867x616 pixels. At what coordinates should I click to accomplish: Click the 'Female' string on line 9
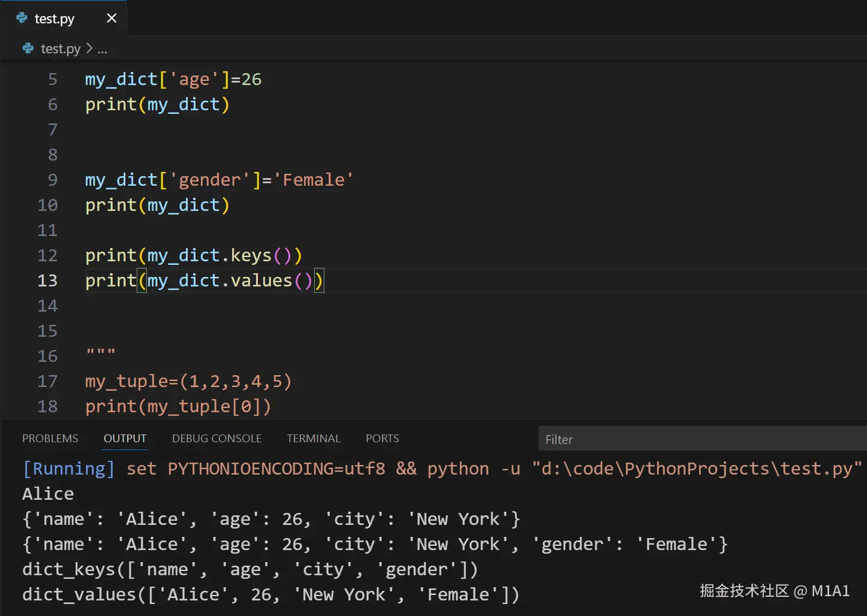tap(314, 180)
